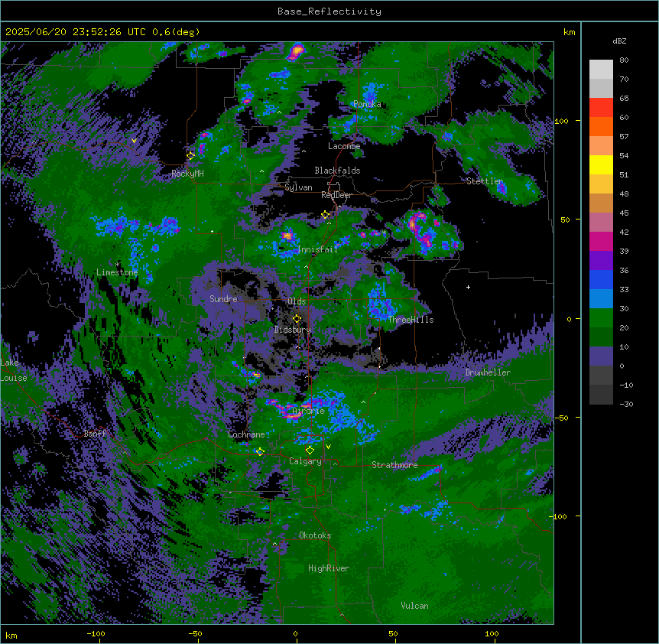The height and width of the screenshot is (644, 659).
Task: Select the pink 42-45 dBZ legend swatch
Action: click(x=601, y=223)
